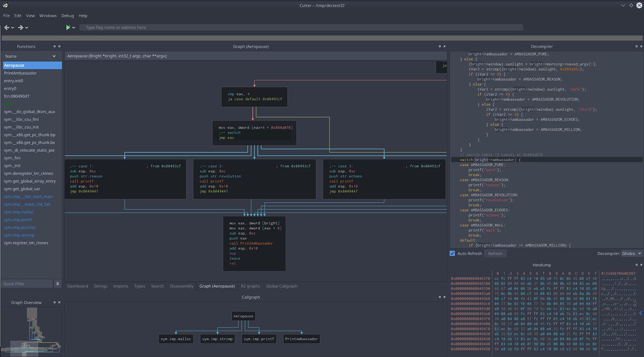Screen dimensions: 644x357
Task: Select PrintAmbassador in the Functions list
Action: coord(20,73)
